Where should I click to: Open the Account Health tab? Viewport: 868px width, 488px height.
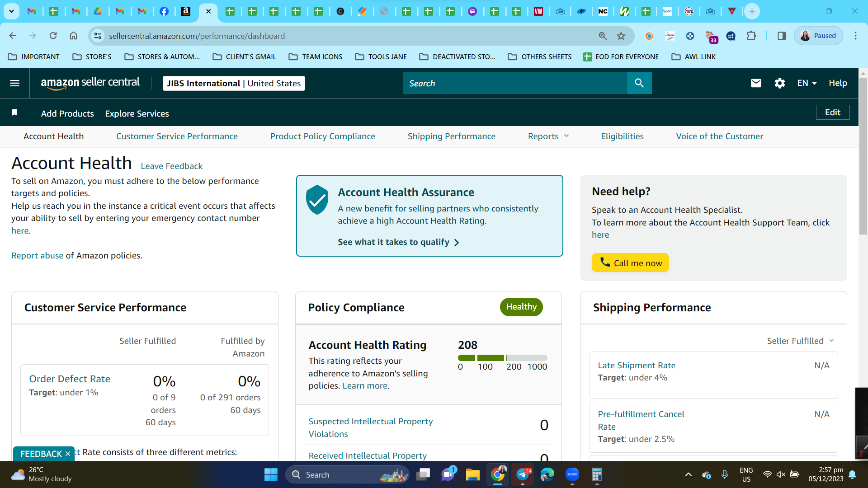[x=54, y=136]
